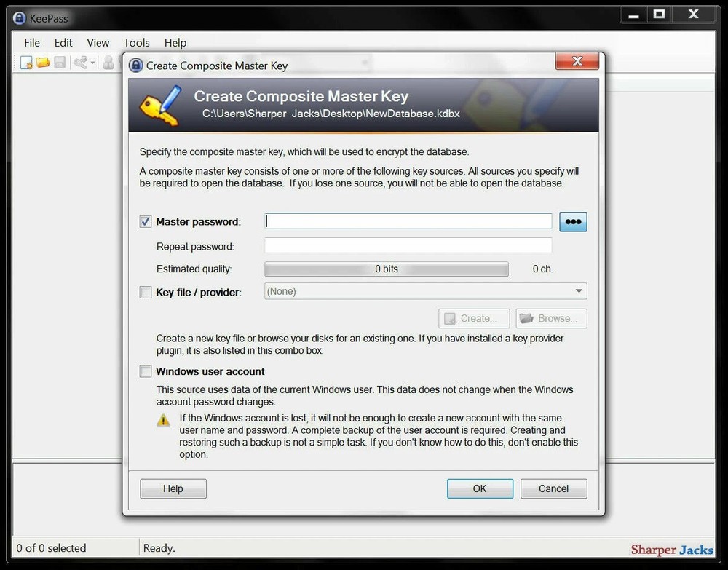Image resolution: width=728 pixels, height=570 pixels.
Task: Save the database with the toolbar icon
Action: [x=60, y=63]
